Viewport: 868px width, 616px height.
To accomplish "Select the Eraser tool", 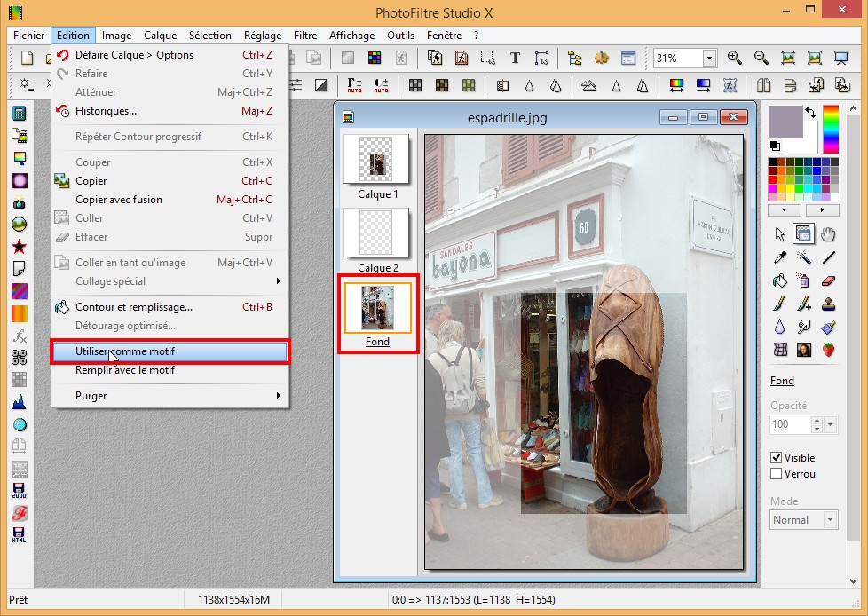I will (x=828, y=281).
